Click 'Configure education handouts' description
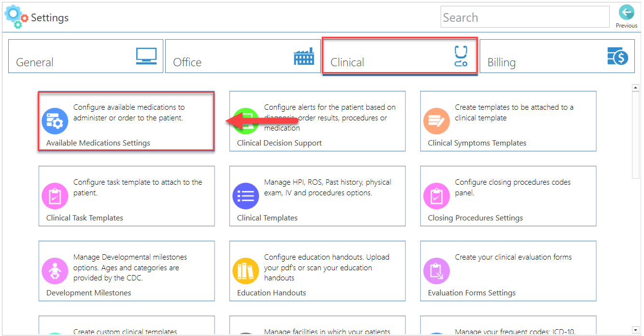The height and width of the screenshot is (336, 644). [x=327, y=268]
